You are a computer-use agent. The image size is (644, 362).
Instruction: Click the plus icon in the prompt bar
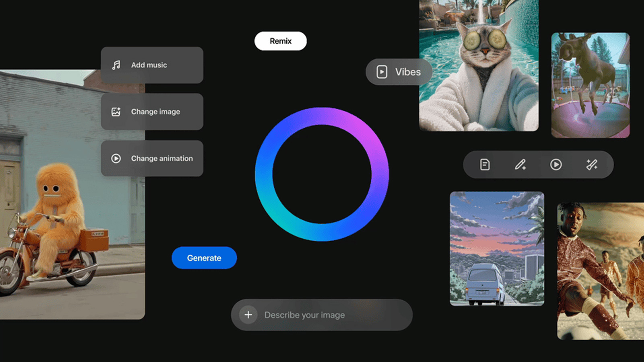point(248,315)
